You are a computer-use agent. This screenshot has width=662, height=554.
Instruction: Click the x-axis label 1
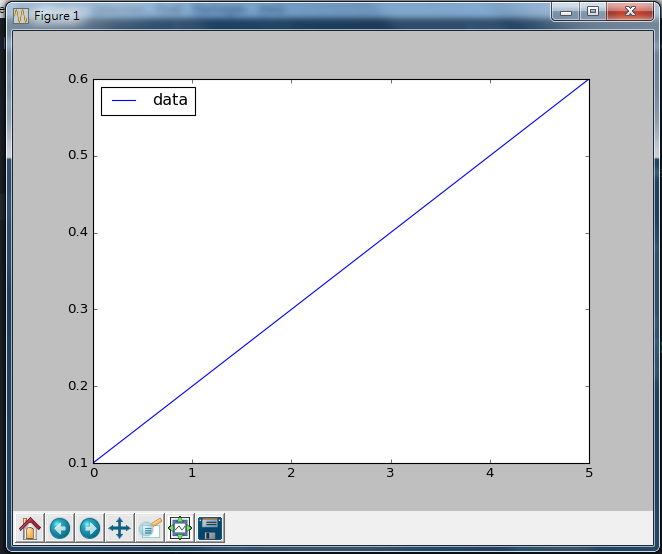(x=192, y=473)
